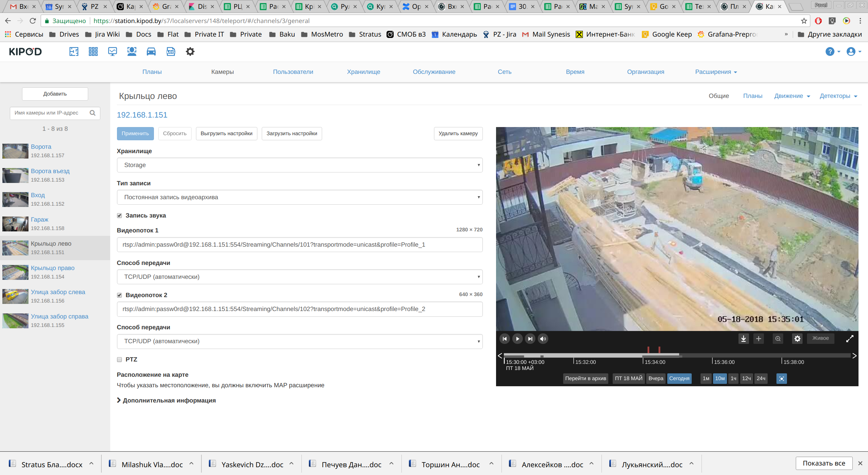This screenshot has width=868, height=475.
Task: Select the Гараж camera thumbnail
Action: [x=15, y=224]
